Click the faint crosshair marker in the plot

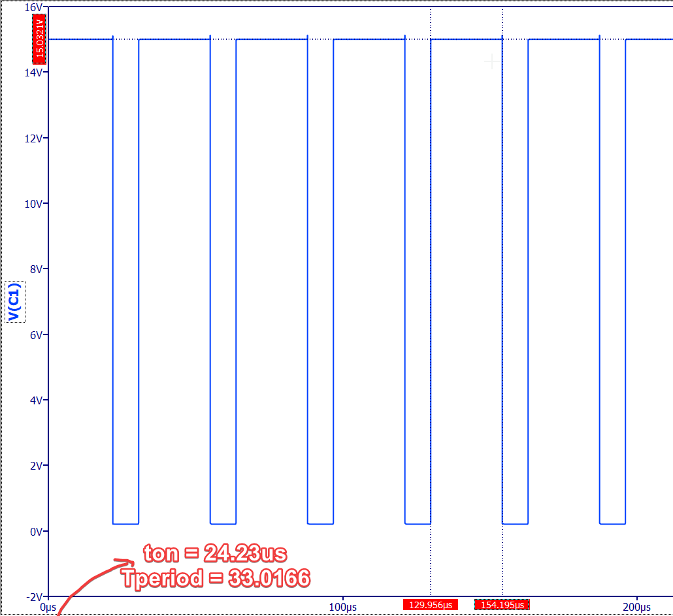click(491, 61)
